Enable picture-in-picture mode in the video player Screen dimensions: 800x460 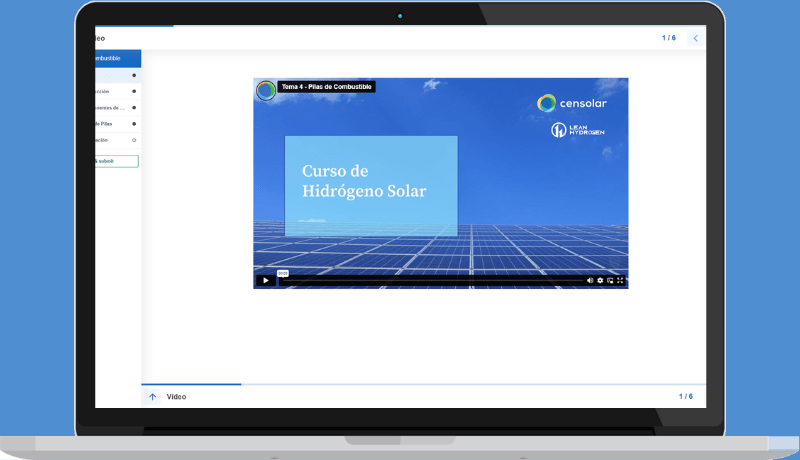(610, 280)
